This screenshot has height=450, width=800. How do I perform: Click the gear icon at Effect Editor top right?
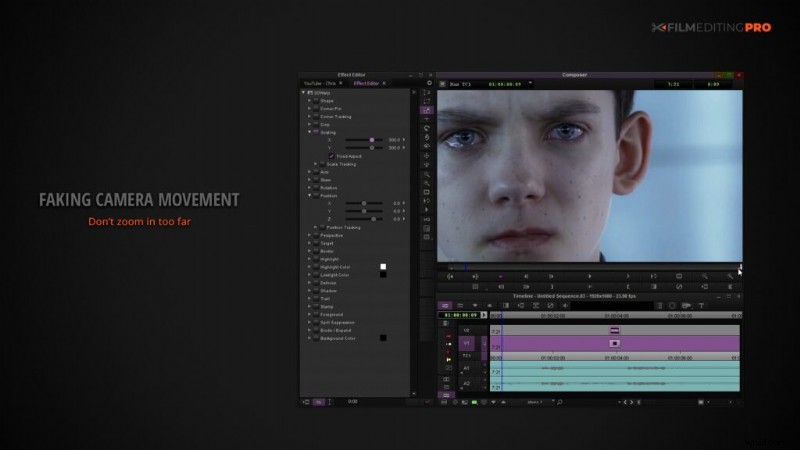click(429, 83)
